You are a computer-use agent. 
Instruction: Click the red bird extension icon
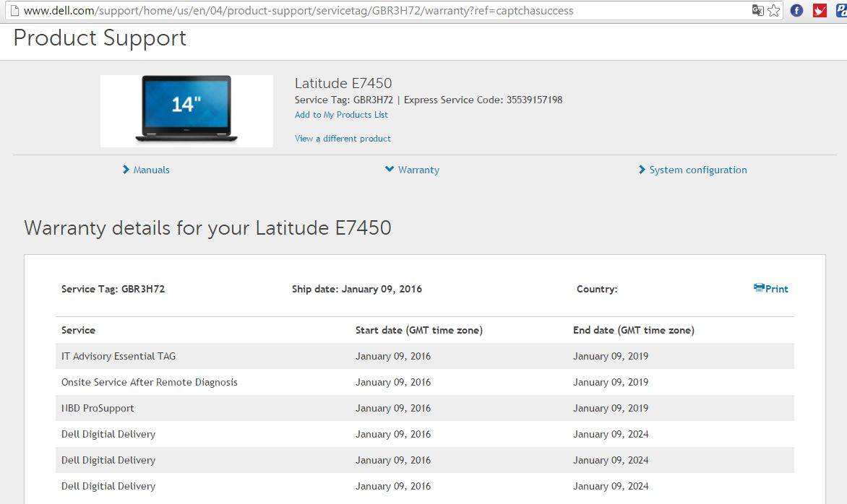820,10
